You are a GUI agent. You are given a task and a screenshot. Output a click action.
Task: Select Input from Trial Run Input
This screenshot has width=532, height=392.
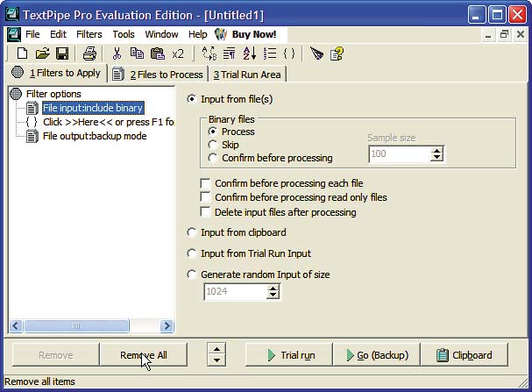192,253
